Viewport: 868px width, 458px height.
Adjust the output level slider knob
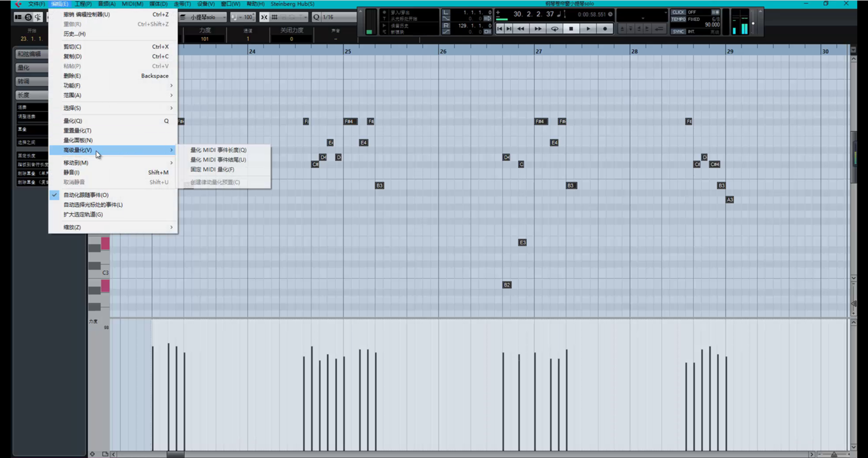[x=753, y=24]
